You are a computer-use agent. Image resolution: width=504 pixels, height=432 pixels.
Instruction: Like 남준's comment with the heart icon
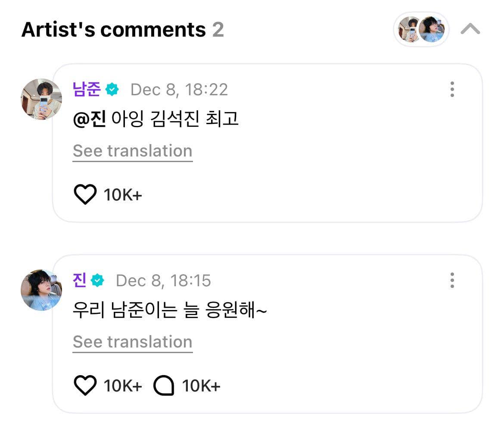click(x=86, y=194)
